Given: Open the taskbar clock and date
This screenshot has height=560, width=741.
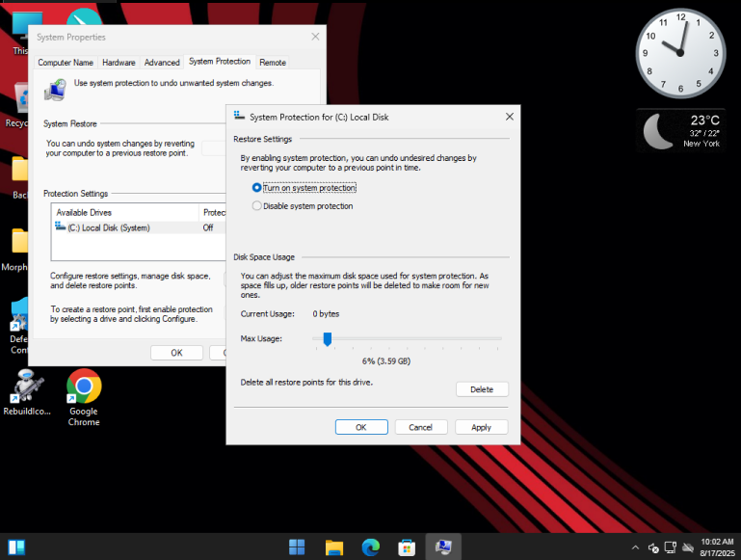Looking at the screenshot, I should click(x=717, y=547).
